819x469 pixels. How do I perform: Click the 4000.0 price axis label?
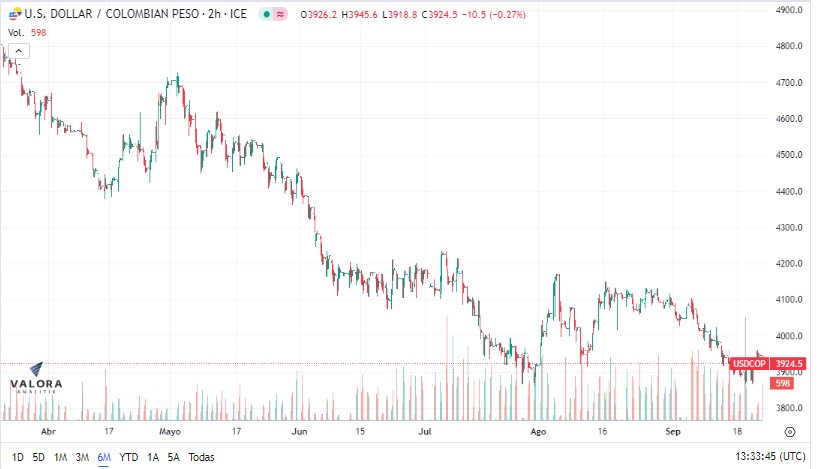[789, 336]
